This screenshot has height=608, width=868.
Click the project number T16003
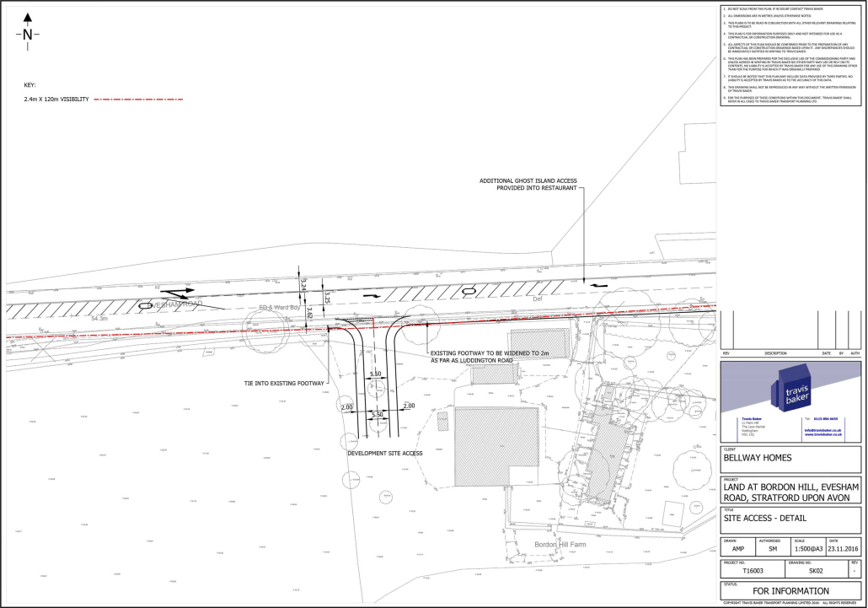click(x=752, y=570)
